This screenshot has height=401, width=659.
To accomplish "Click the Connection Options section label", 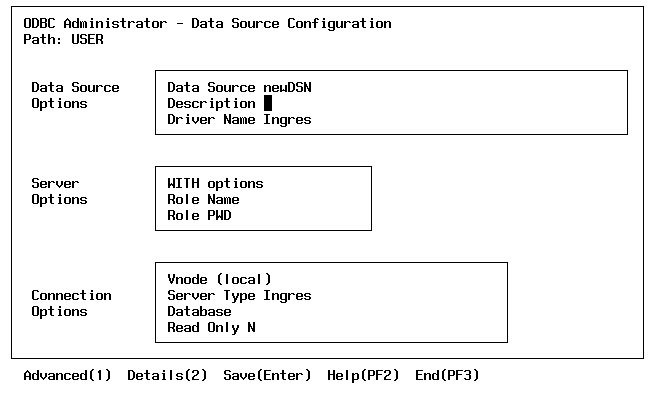I will pos(71,303).
